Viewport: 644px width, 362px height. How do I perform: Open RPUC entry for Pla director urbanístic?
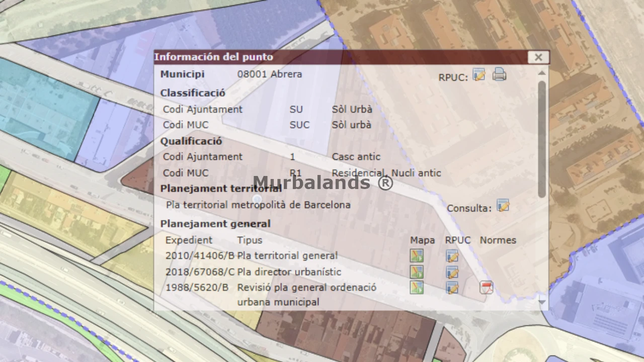(x=452, y=272)
